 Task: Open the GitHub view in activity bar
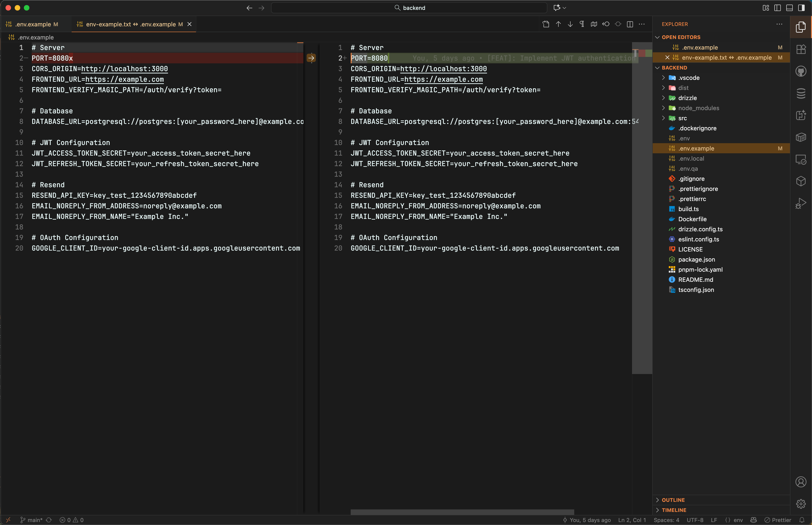800,71
